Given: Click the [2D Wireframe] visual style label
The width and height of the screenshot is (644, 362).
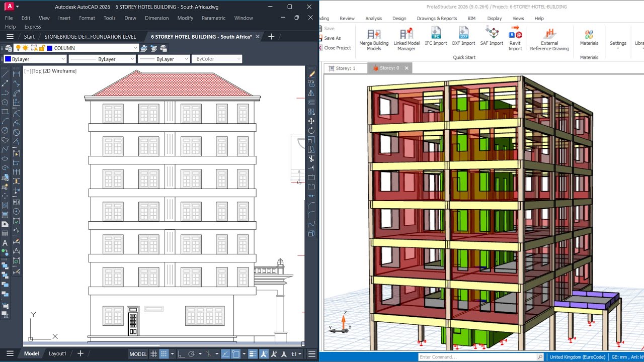Looking at the screenshot, I should point(60,71).
